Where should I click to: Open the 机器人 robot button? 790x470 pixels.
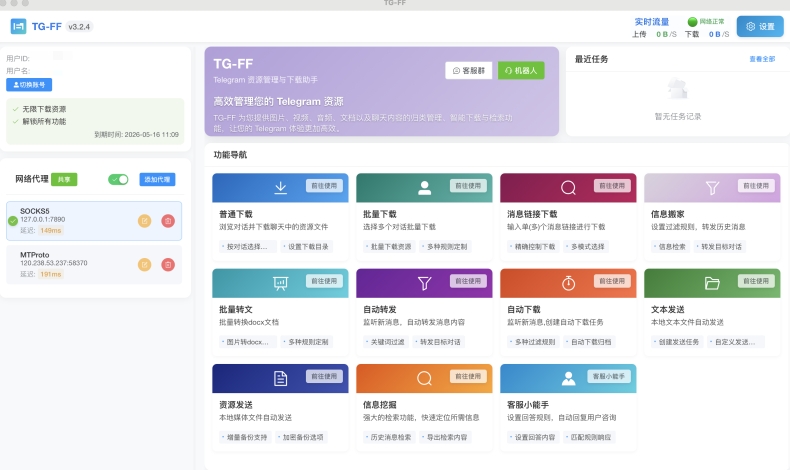tap(521, 71)
